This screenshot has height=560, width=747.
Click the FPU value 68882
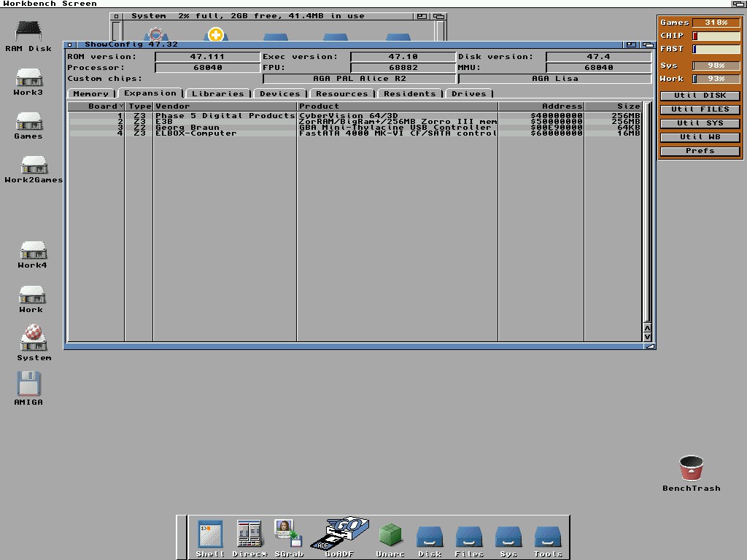[403, 68]
